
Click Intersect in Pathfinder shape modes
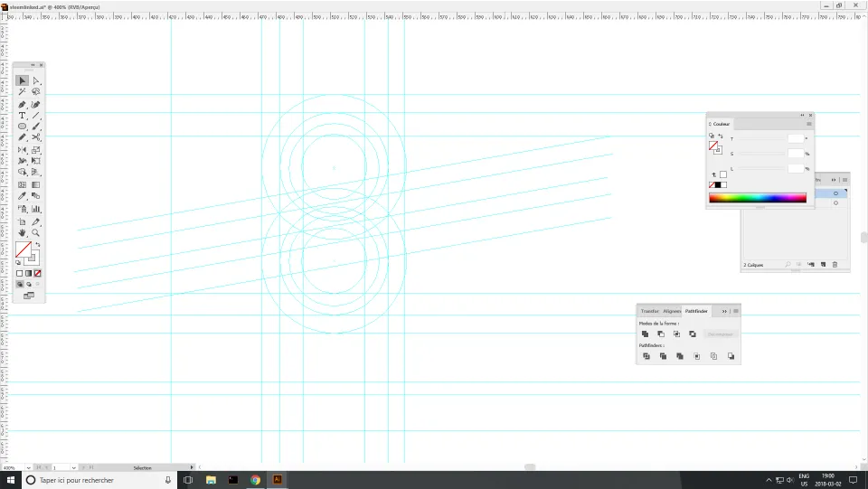pos(676,334)
